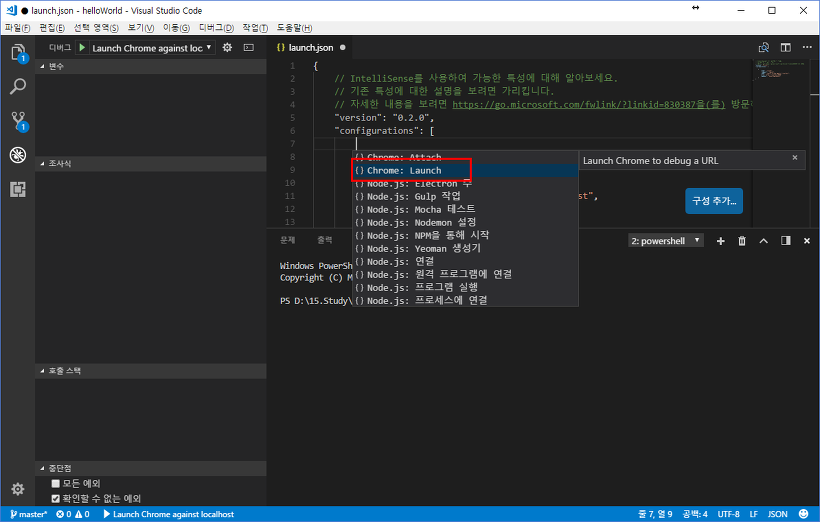This screenshot has width=820, height=522.
Task: Open the 이동(G) menu
Action: click(x=176, y=28)
